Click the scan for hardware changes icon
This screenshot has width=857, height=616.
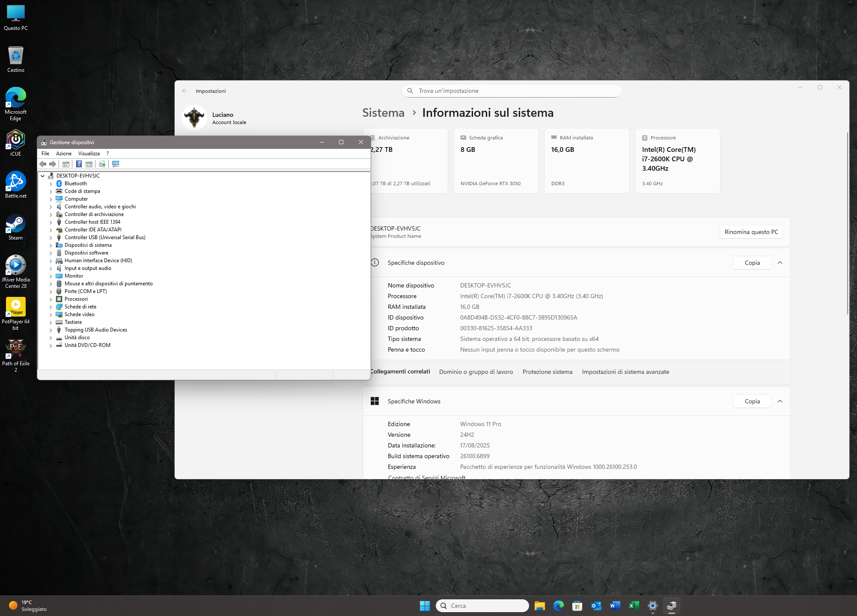click(x=115, y=164)
